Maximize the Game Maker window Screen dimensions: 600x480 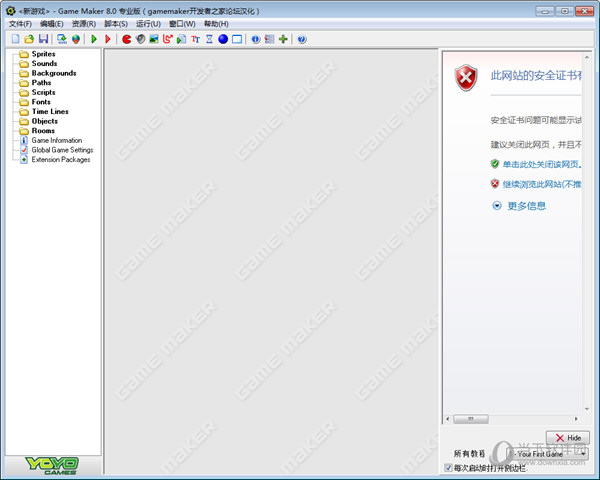(x=565, y=11)
